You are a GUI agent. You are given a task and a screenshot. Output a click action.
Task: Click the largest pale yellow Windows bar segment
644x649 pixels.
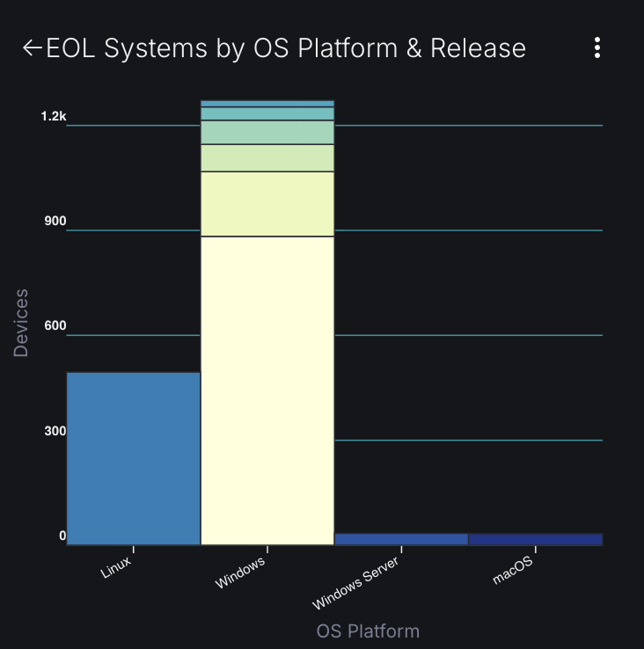267,391
